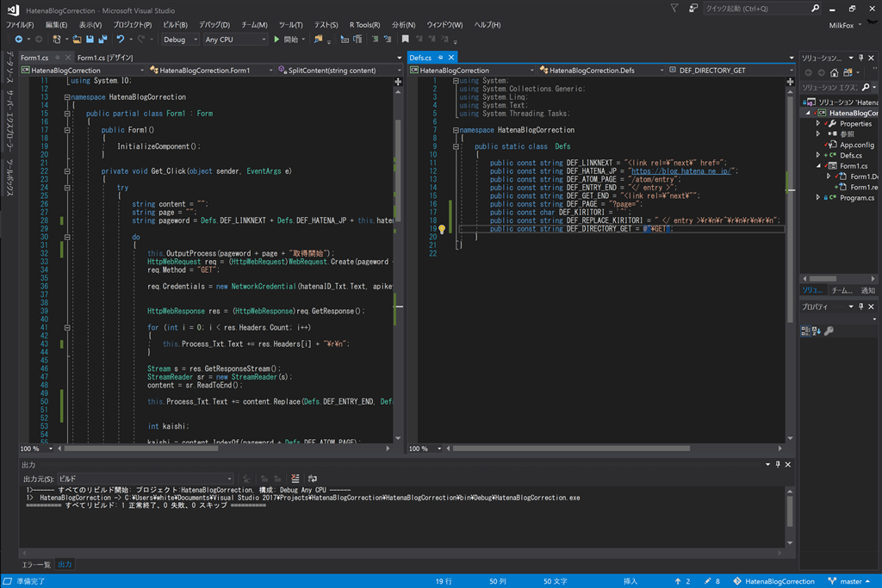The height and width of the screenshot is (588, 882).
Task: Open the DEF_DIRECTORY_GET member dropdown
Action: 730,71
